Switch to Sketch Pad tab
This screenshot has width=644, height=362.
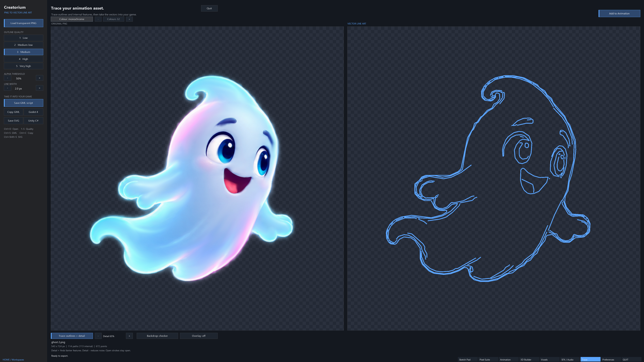[468, 359]
